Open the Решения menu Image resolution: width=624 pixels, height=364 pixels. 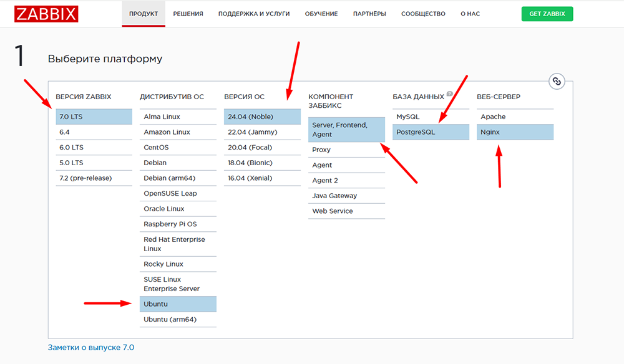[x=188, y=14]
